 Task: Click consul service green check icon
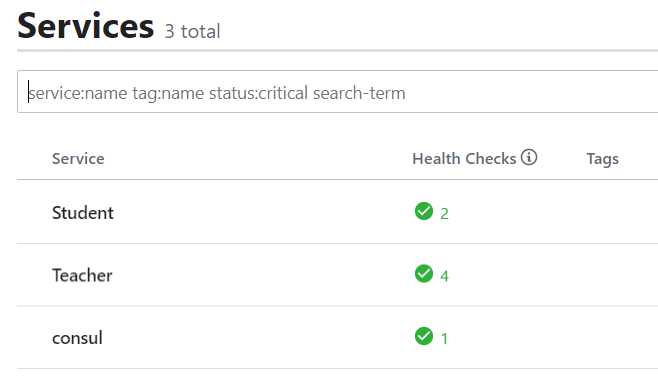[424, 336]
